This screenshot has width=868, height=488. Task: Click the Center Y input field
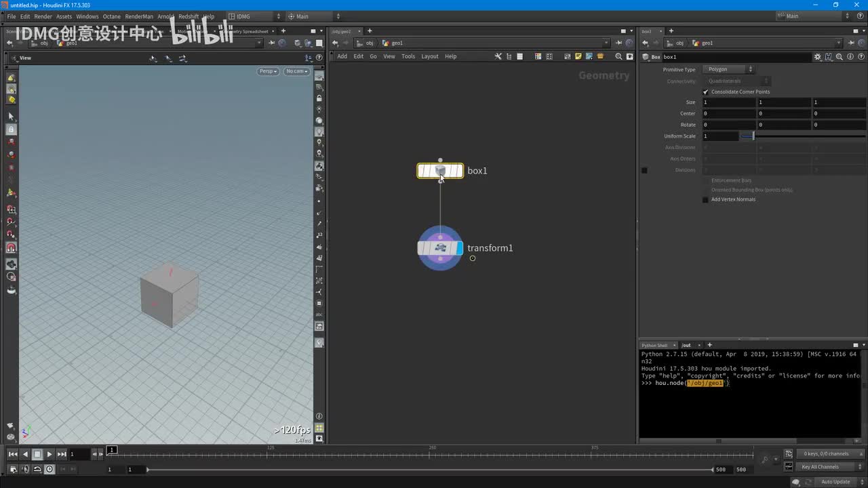pyautogui.click(x=785, y=113)
